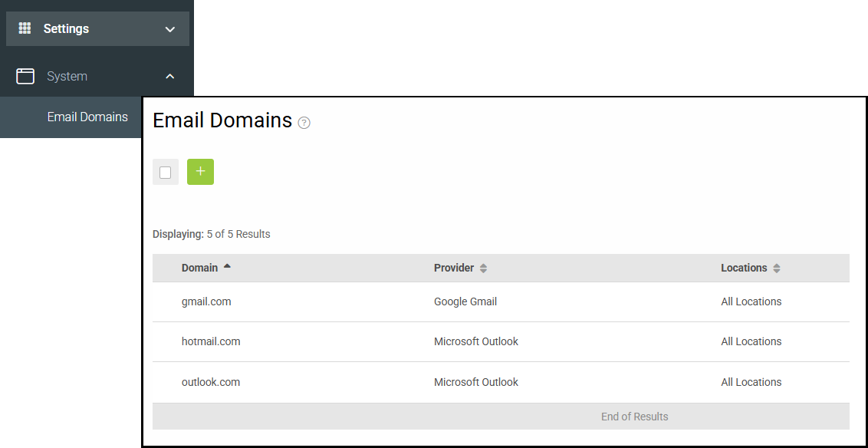Select System in the sidebar

pyautogui.click(x=67, y=76)
